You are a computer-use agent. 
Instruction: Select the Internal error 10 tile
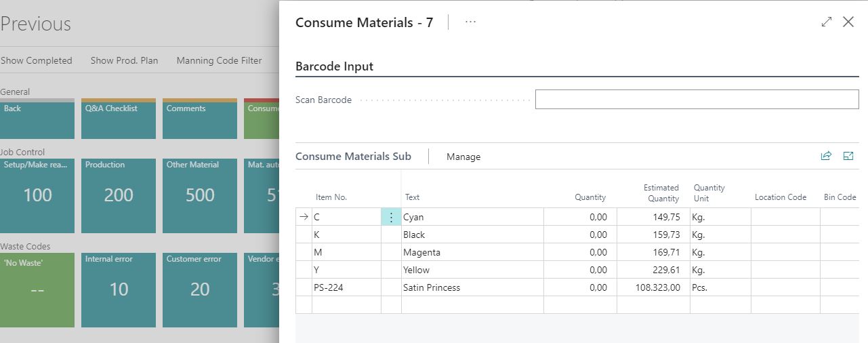tap(119, 290)
